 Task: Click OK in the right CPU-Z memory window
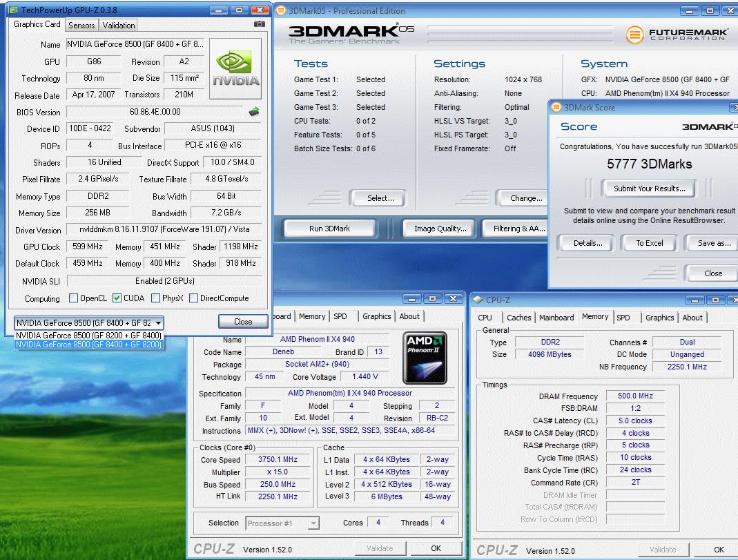pyautogui.click(x=718, y=550)
